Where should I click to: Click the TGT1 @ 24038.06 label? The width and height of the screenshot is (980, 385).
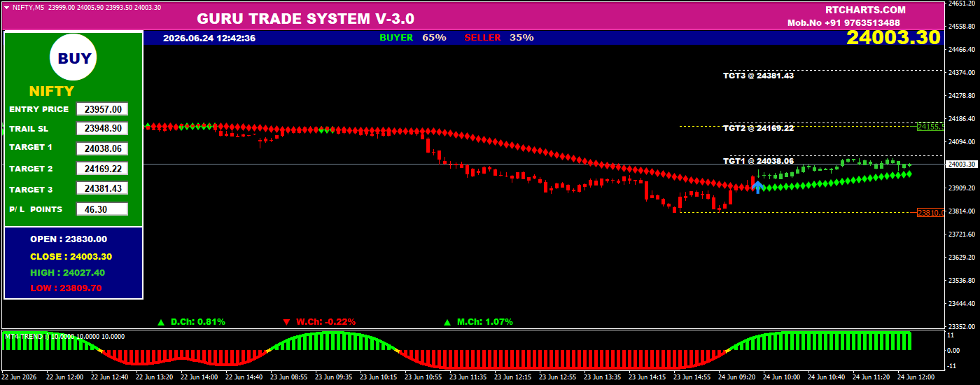tap(758, 161)
